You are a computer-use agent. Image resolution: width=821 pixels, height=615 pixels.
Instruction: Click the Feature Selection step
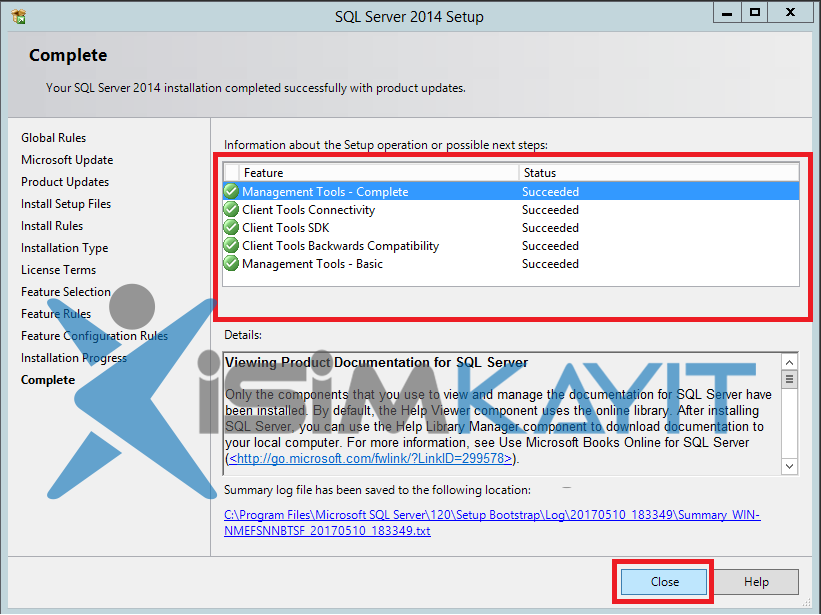66,292
